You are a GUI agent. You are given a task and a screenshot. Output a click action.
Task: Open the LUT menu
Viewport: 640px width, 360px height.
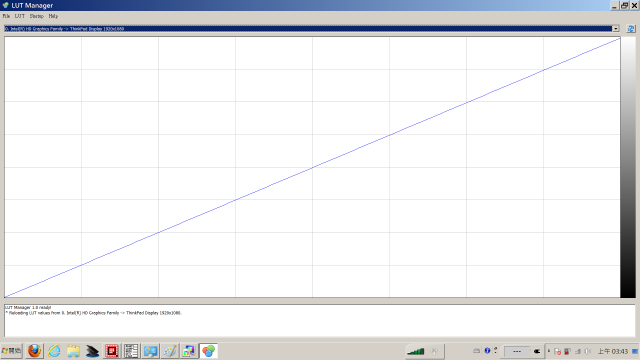coord(20,16)
